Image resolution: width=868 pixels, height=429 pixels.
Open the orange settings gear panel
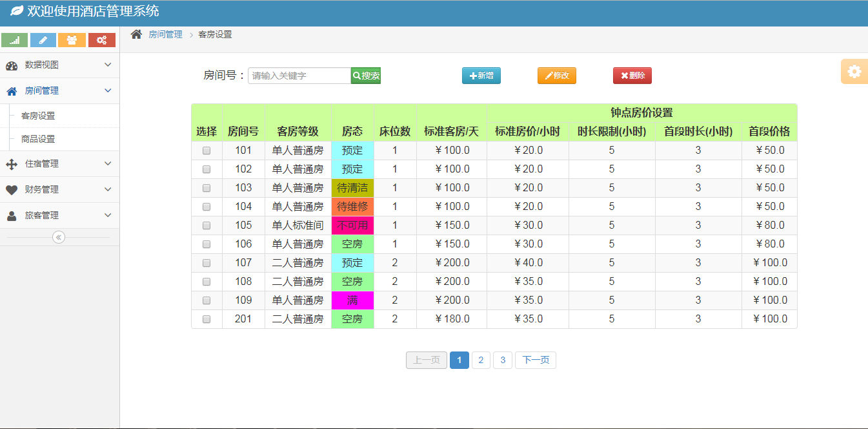854,71
